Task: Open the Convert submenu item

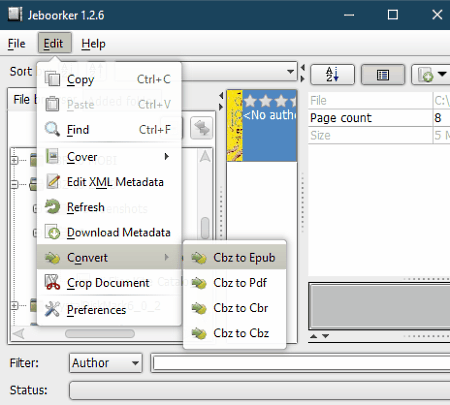Action: point(109,257)
